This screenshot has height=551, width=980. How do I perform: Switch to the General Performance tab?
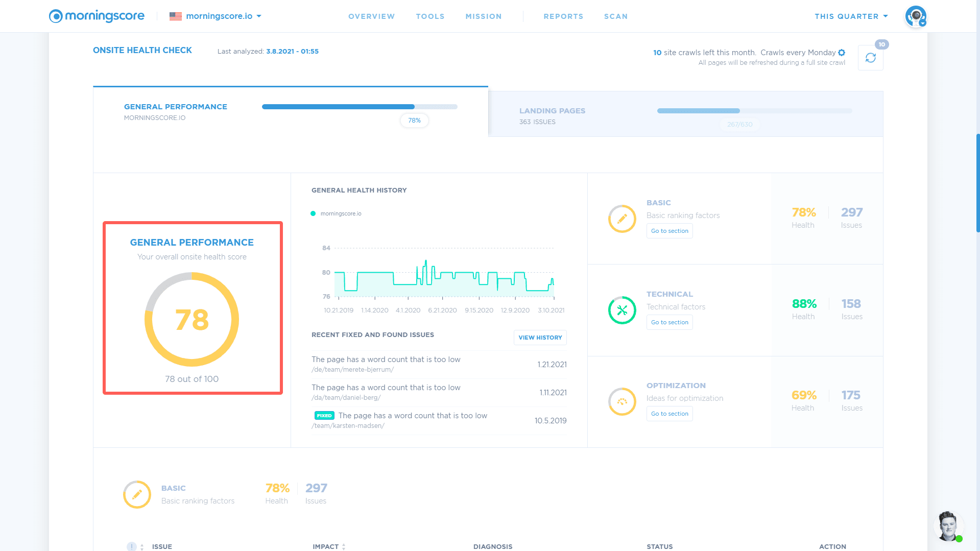[x=291, y=111]
